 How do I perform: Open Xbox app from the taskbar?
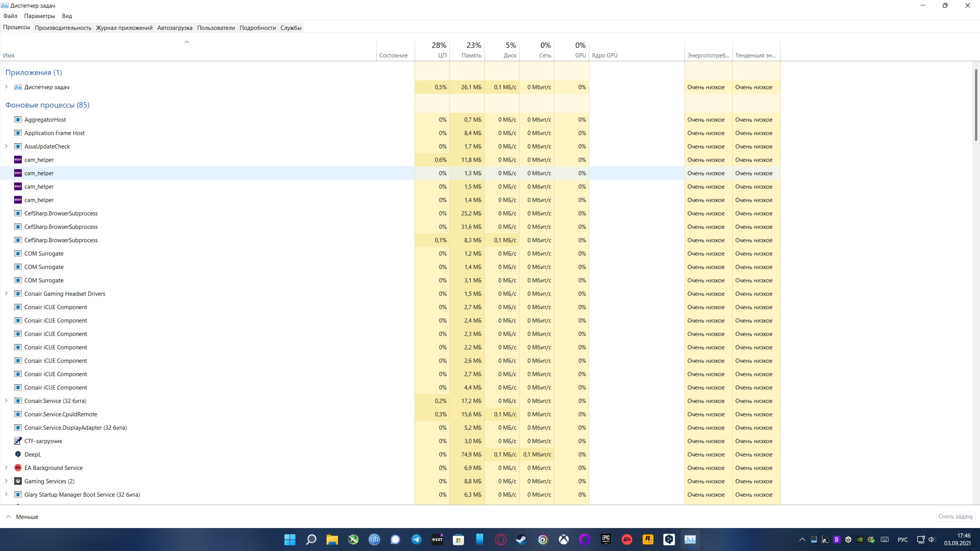[563, 540]
